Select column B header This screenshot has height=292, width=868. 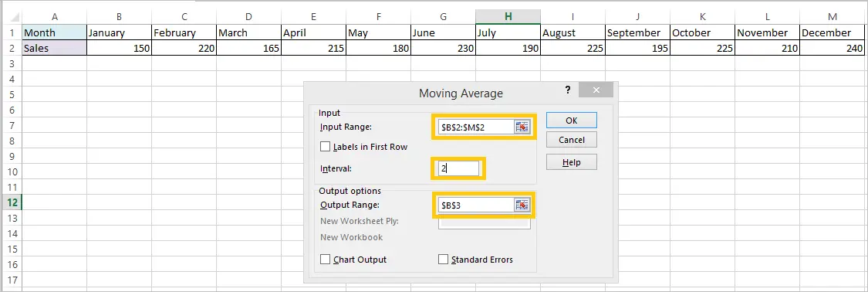point(119,17)
